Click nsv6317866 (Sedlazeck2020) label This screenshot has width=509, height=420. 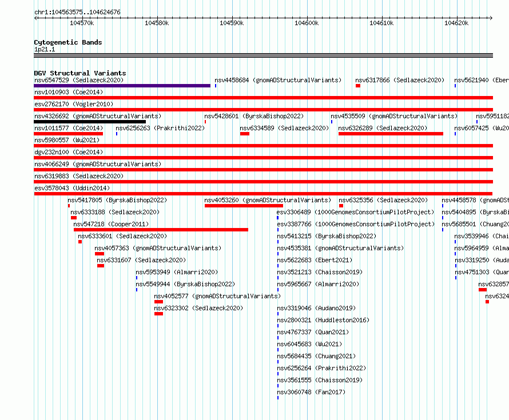pyautogui.click(x=400, y=80)
